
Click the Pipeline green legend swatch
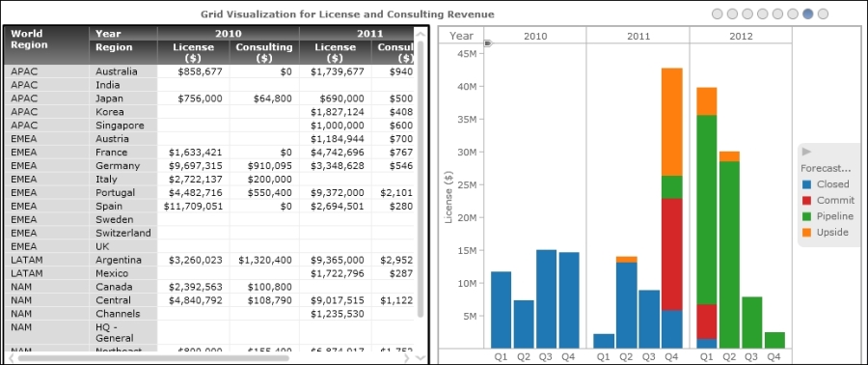pyautogui.click(x=807, y=216)
